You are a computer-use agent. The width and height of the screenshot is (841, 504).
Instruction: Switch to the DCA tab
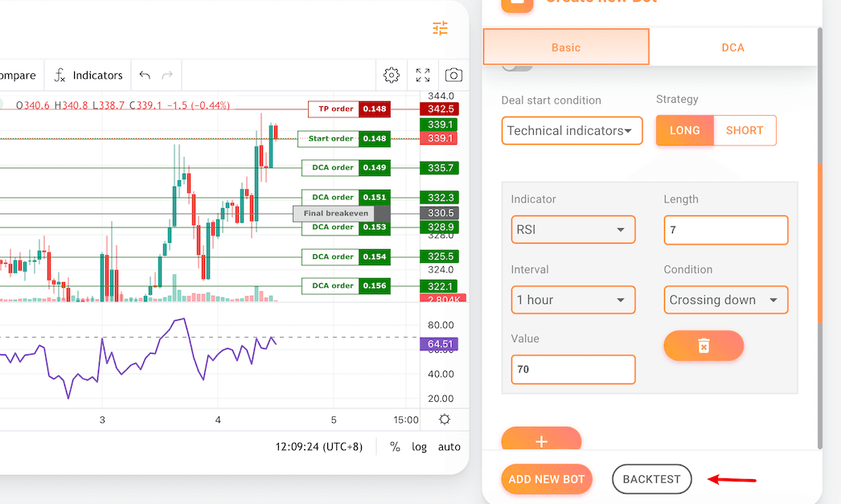coord(732,47)
